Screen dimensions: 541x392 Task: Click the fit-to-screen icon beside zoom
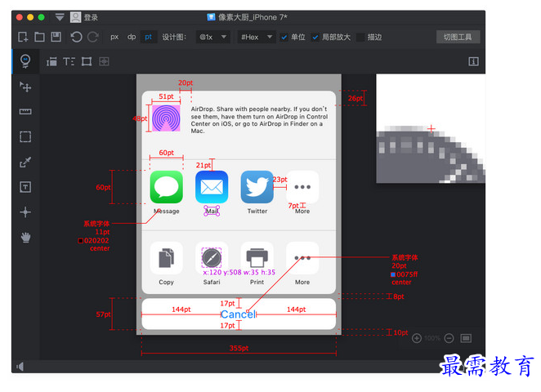pyautogui.click(x=466, y=338)
